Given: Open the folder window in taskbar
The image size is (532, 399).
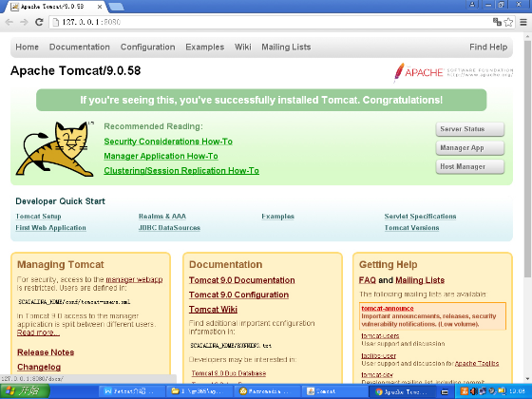Looking at the screenshot, I should point(199,391).
